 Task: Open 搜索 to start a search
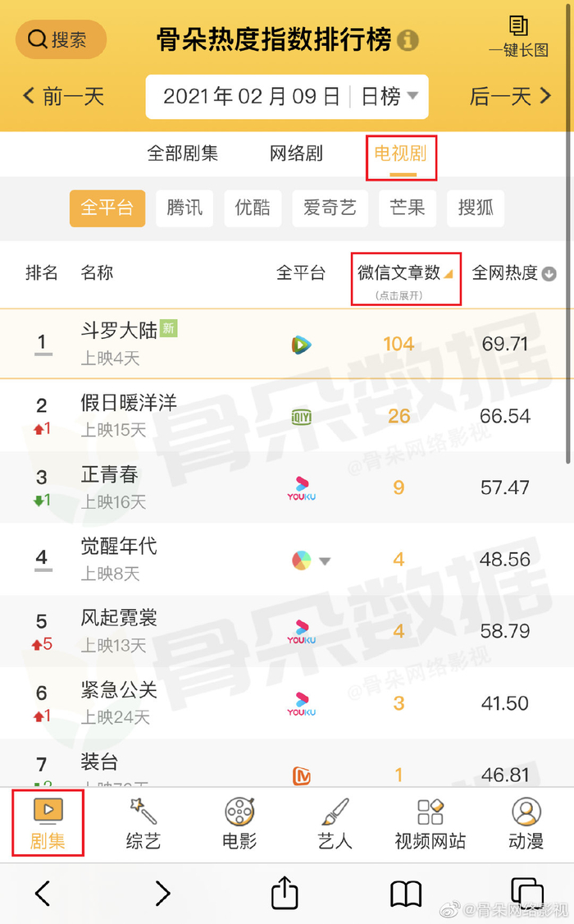pyautogui.click(x=61, y=39)
